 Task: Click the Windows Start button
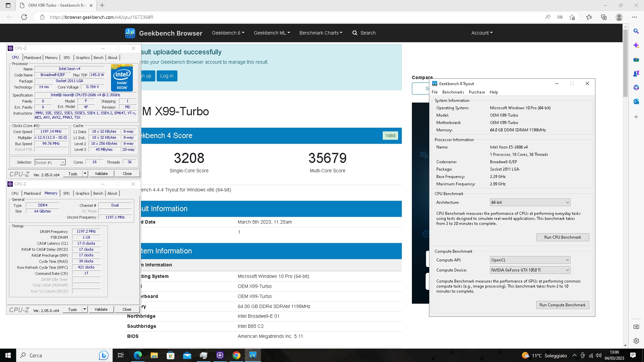click(8, 355)
